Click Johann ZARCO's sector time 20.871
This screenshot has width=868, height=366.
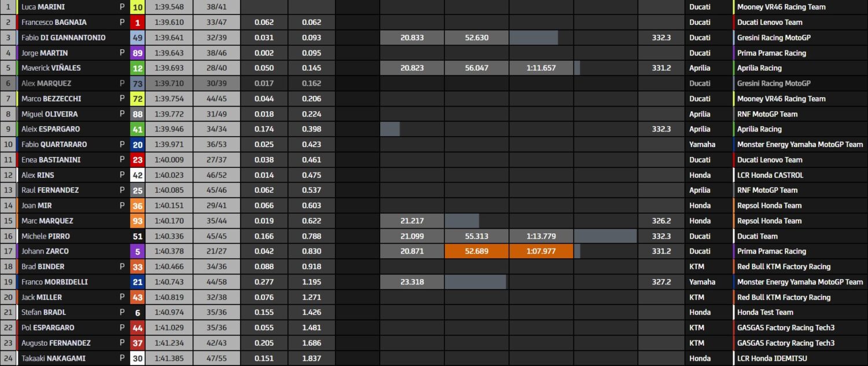412,251
